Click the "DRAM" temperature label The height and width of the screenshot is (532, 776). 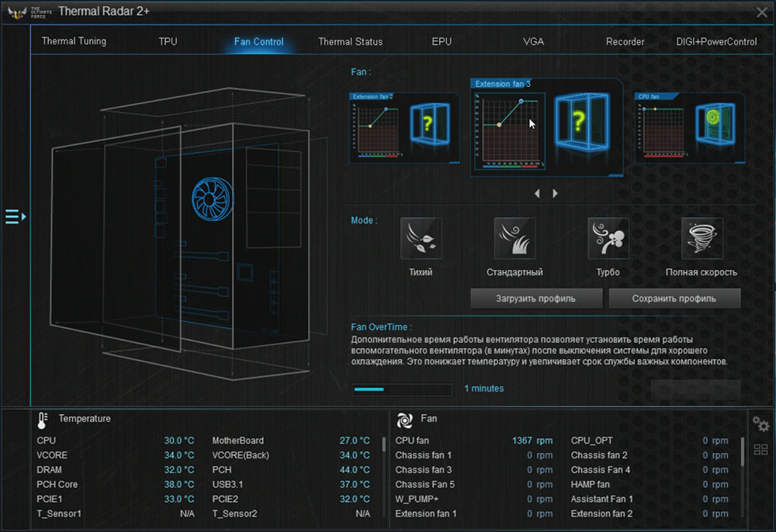(49, 470)
